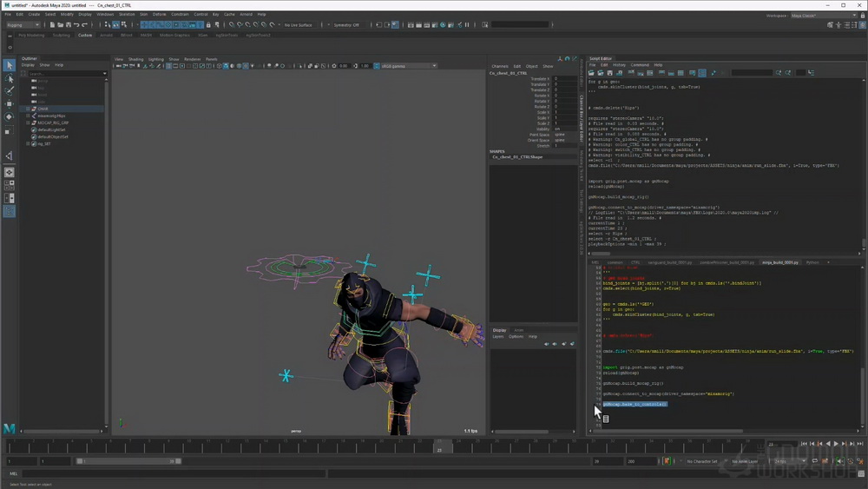Click the Save Scene icon

point(69,25)
